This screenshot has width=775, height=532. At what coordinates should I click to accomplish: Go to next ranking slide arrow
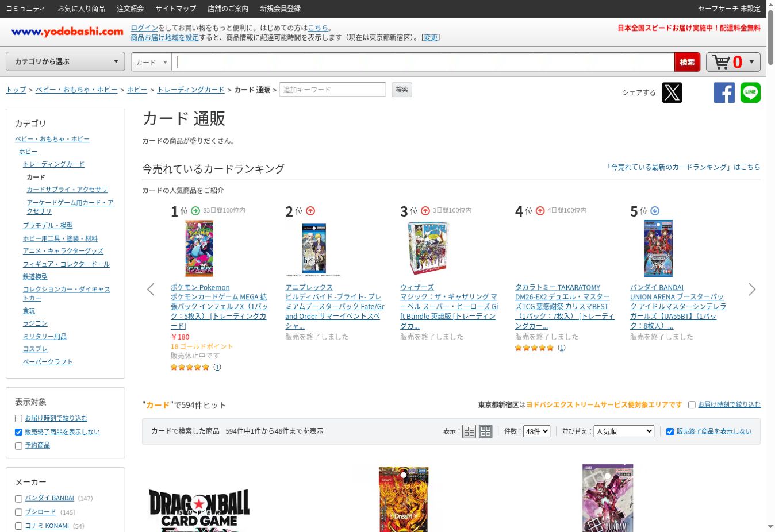click(752, 290)
